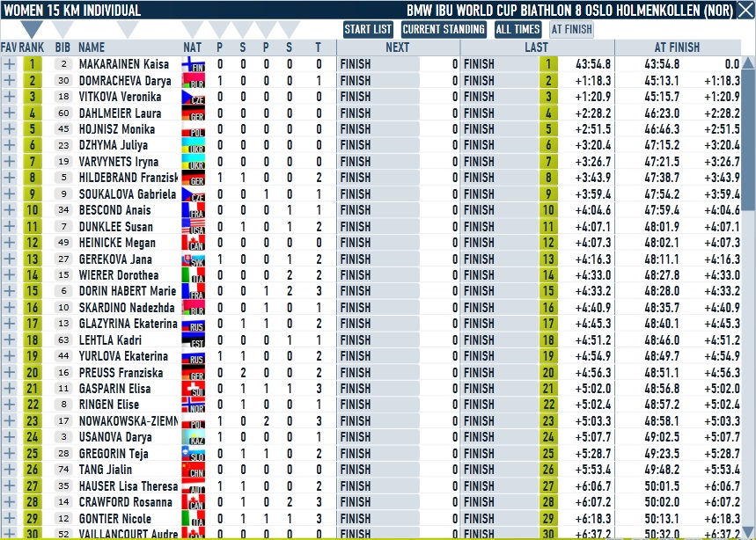Click the scrollbar up arrow

[748, 62]
